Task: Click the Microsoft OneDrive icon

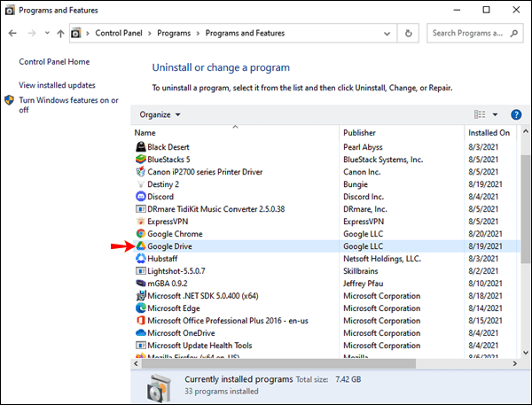Action: point(140,333)
